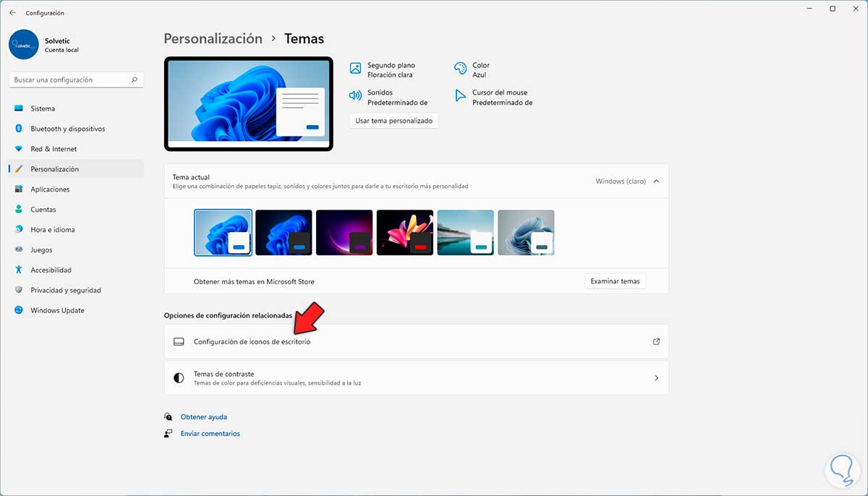The width and height of the screenshot is (868, 496).
Task: Click the Buscar una configuración search field
Action: point(76,80)
